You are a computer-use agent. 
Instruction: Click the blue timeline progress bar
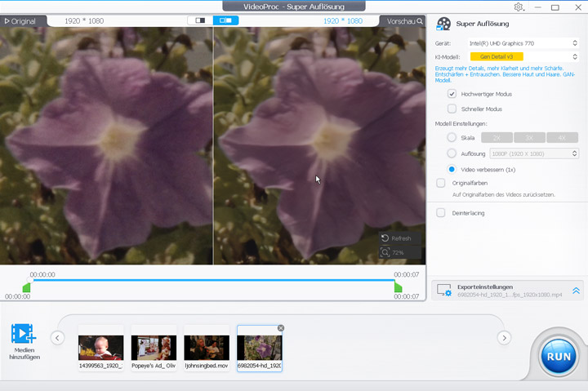212,280
